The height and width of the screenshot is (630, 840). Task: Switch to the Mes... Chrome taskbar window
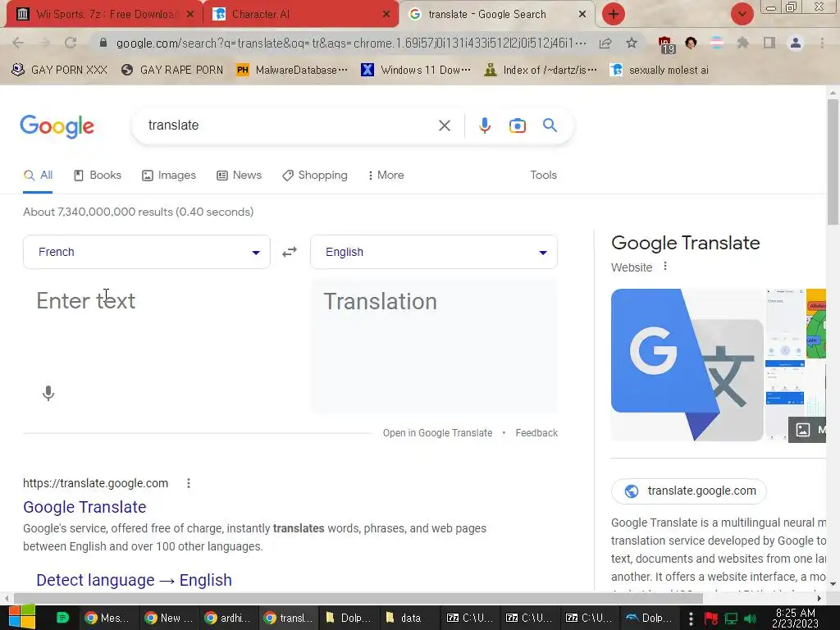pos(107,618)
